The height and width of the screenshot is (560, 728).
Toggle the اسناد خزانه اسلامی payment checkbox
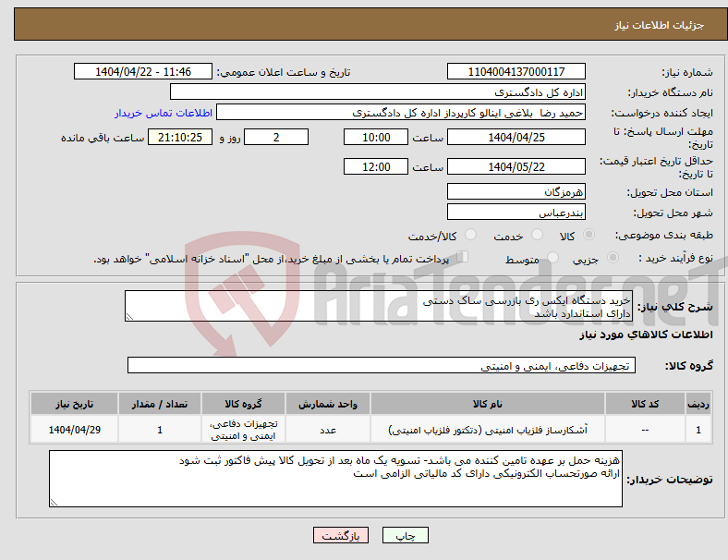coord(463,257)
